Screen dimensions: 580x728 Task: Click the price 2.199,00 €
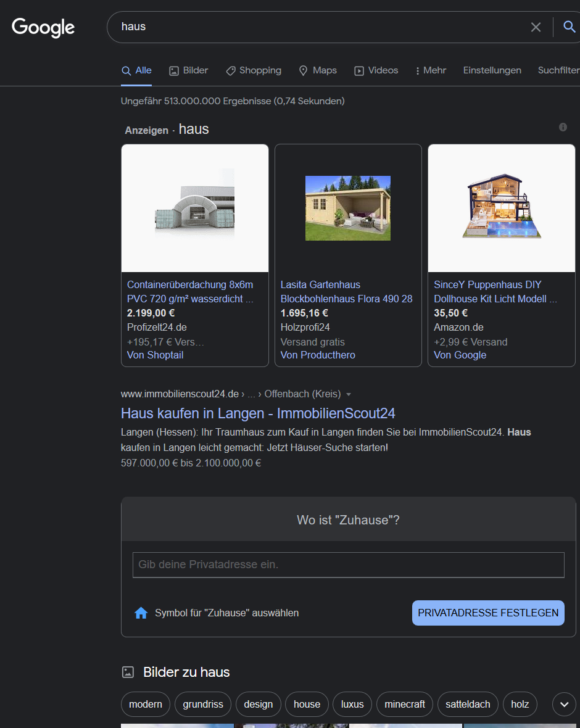pos(151,313)
